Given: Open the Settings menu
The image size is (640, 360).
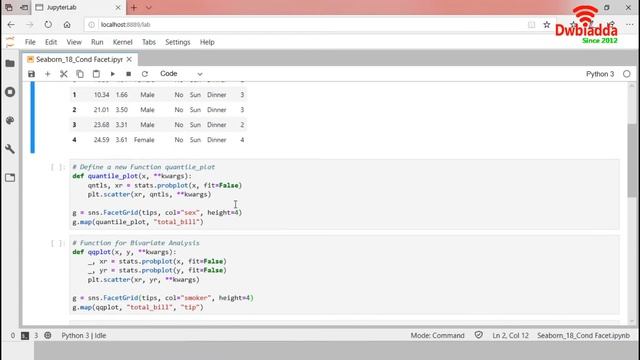Looking at the screenshot, I should [178, 42].
